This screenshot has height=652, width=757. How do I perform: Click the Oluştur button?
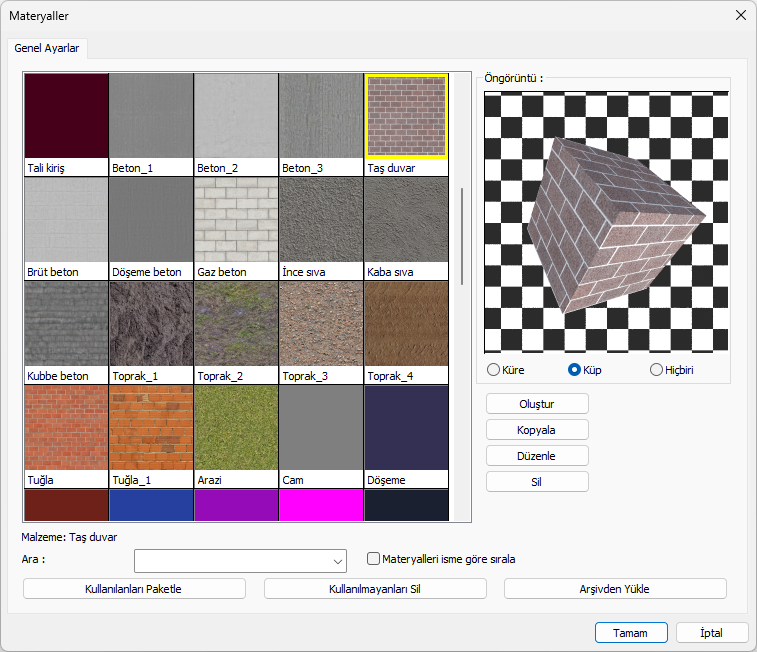tap(537, 404)
